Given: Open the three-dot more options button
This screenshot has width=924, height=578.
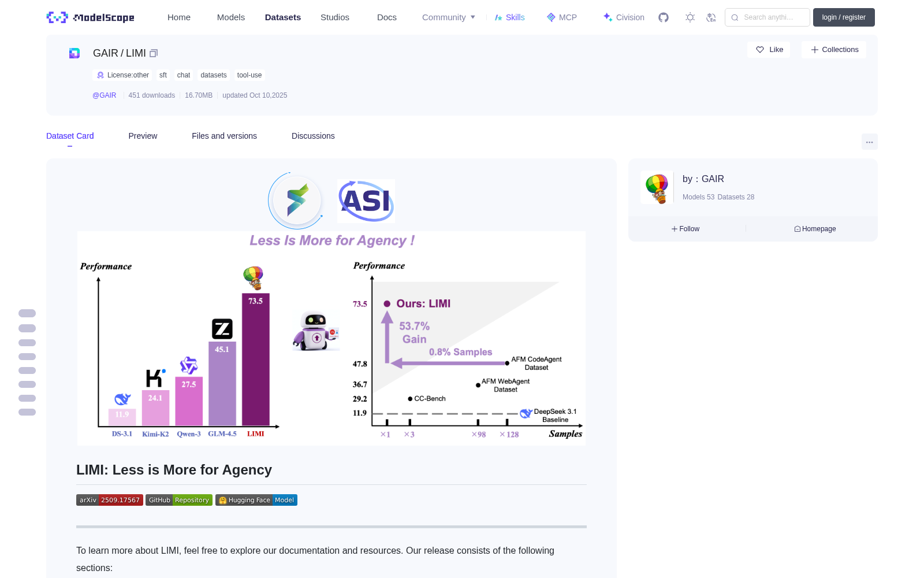Looking at the screenshot, I should coord(870,142).
